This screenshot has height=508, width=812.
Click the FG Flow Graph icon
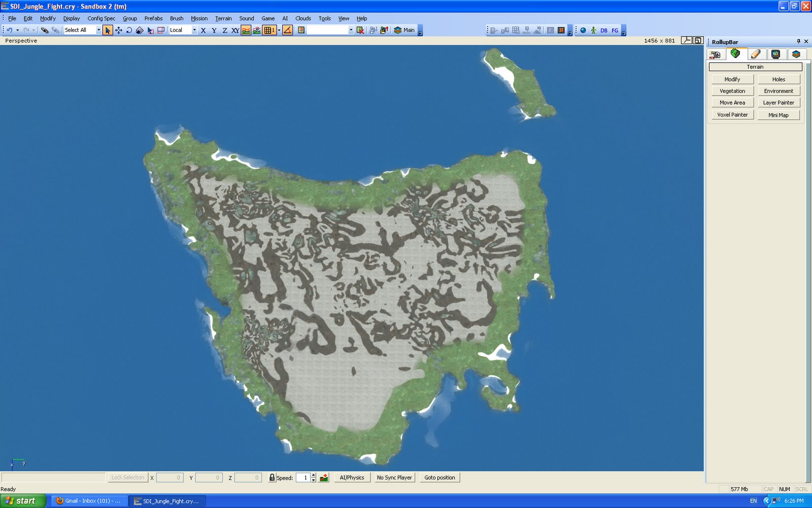point(615,30)
